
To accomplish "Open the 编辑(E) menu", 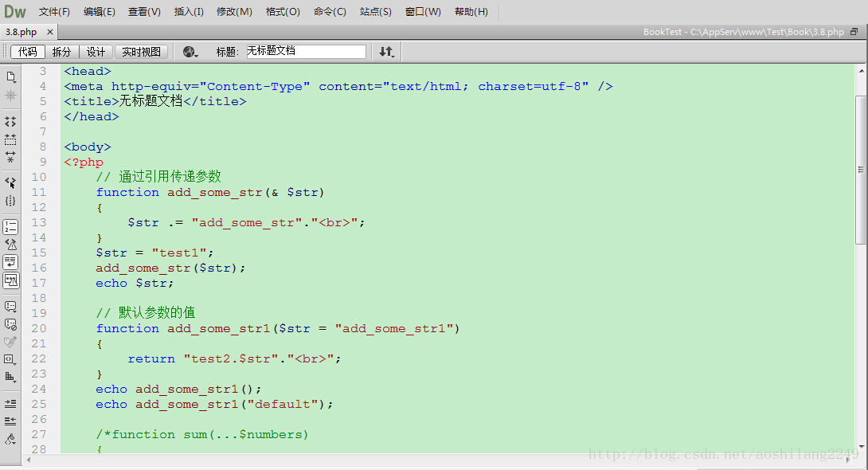I will (x=99, y=12).
